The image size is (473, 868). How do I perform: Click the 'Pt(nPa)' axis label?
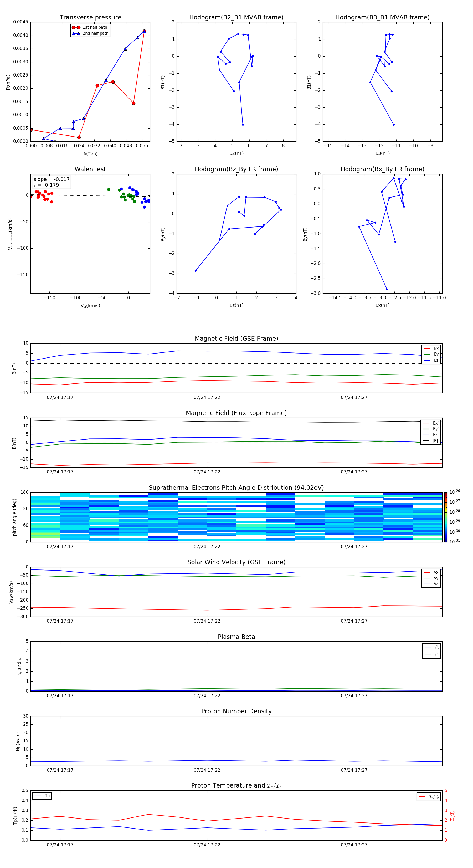point(8,82)
